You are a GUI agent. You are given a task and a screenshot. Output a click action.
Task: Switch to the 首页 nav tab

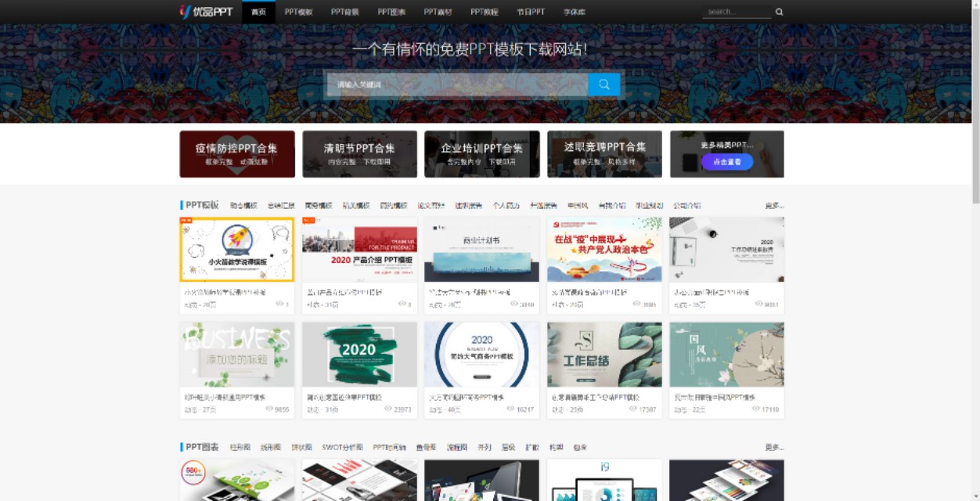point(258,12)
